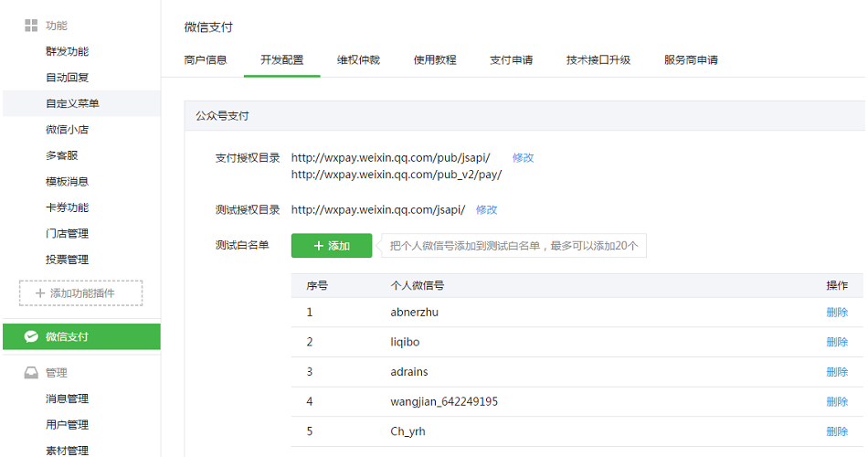Open the 服务商申请 tab
Screen dimensions: 868x457
(x=691, y=59)
